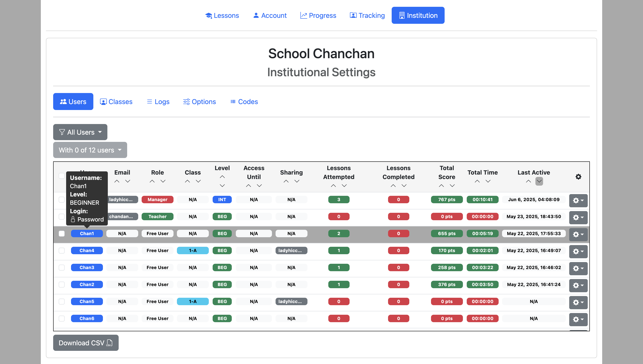This screenshot has height=364, width=643.
Task: Sort Last Active ascending arrow
Action: [x=528, y=181]
